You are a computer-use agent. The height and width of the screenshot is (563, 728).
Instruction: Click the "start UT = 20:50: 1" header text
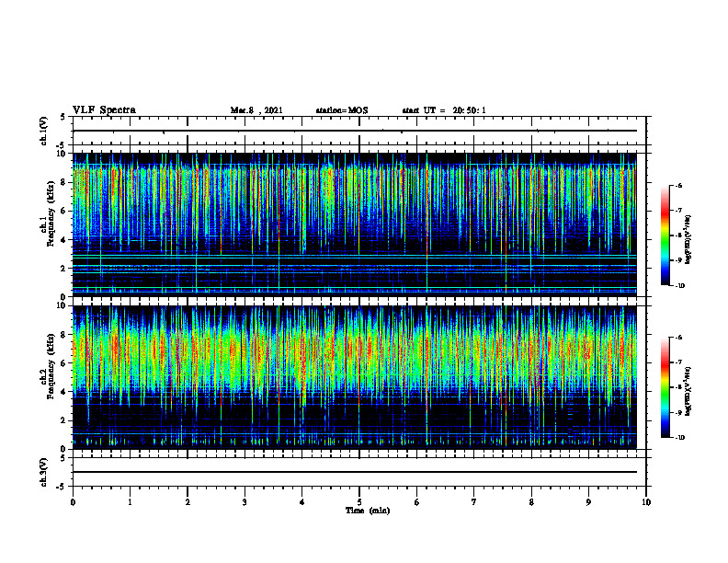point(444,110)
